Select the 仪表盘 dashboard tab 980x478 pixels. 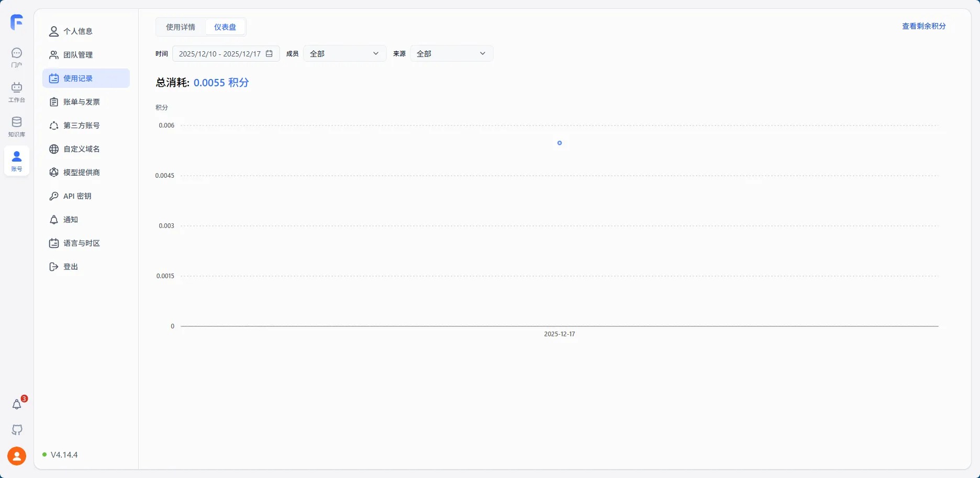[225, 27]
